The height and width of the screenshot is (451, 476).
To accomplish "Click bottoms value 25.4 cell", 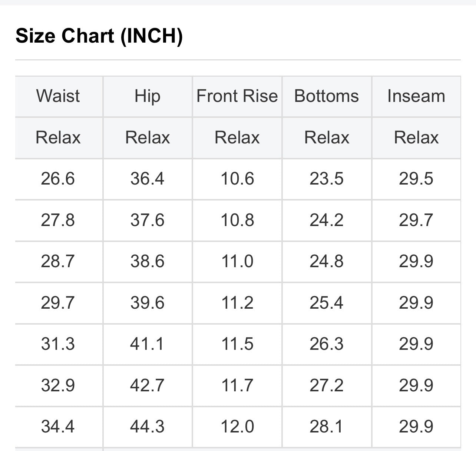I will click(327, 303).
